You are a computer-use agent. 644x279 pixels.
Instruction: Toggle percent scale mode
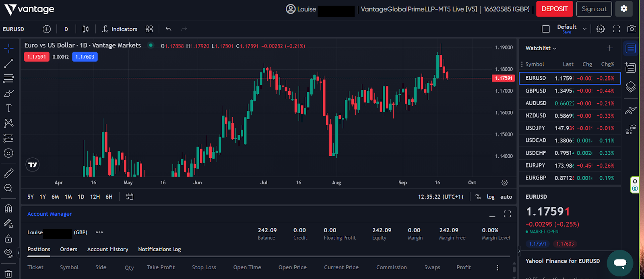478,197
